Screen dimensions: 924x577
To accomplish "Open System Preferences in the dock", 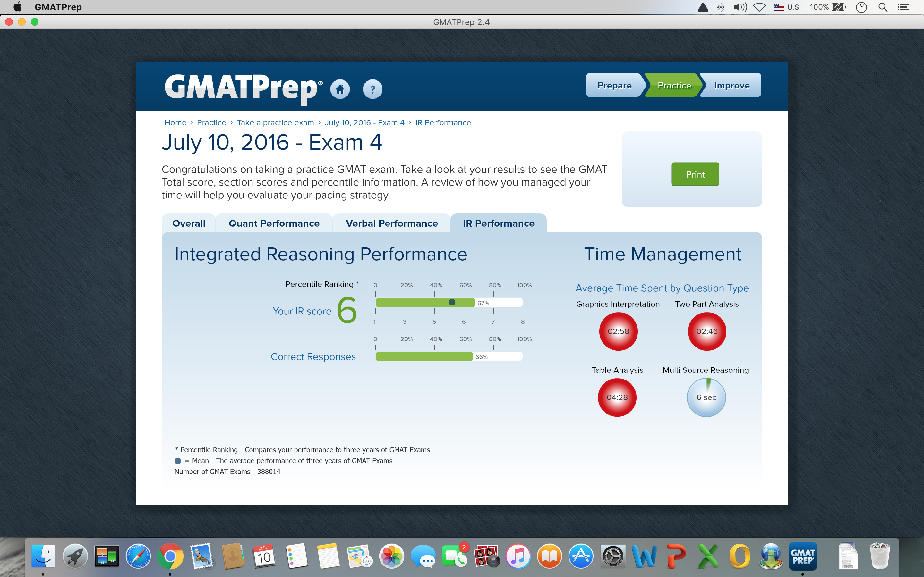I will click(612, 556).
